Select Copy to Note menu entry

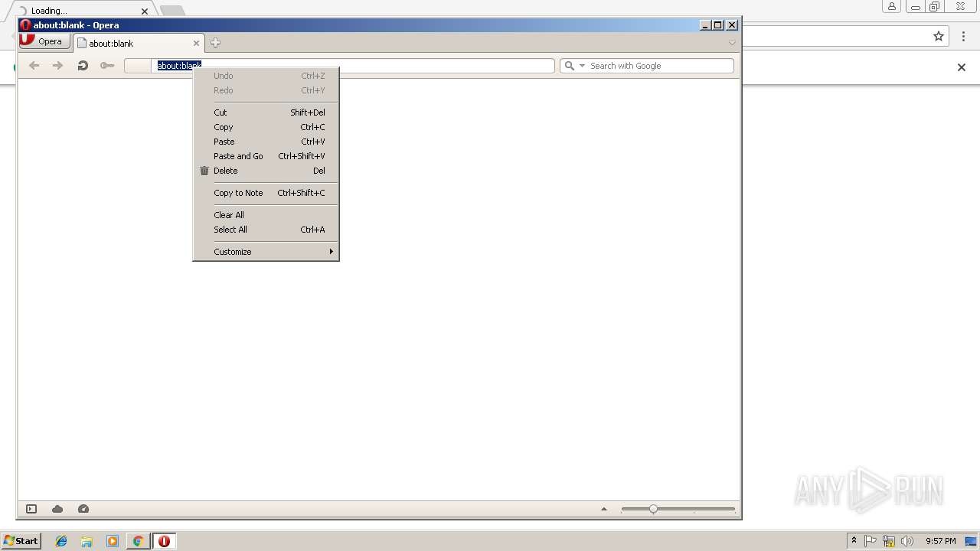(266, 193)
